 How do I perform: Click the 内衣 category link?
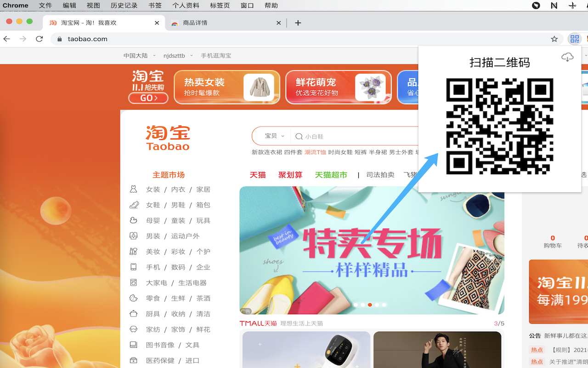178,190
